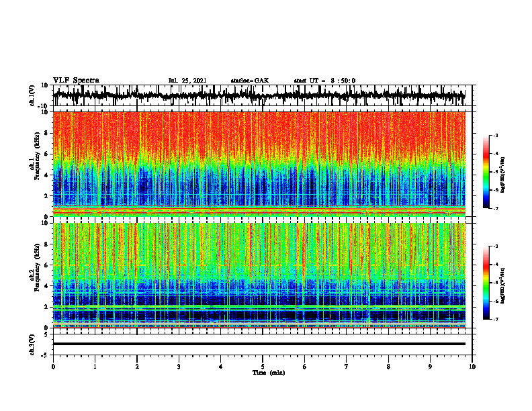The image size is (532, 411).
Task: Click the "start UT = 8 : 50: 0" text
Action: 324,81
